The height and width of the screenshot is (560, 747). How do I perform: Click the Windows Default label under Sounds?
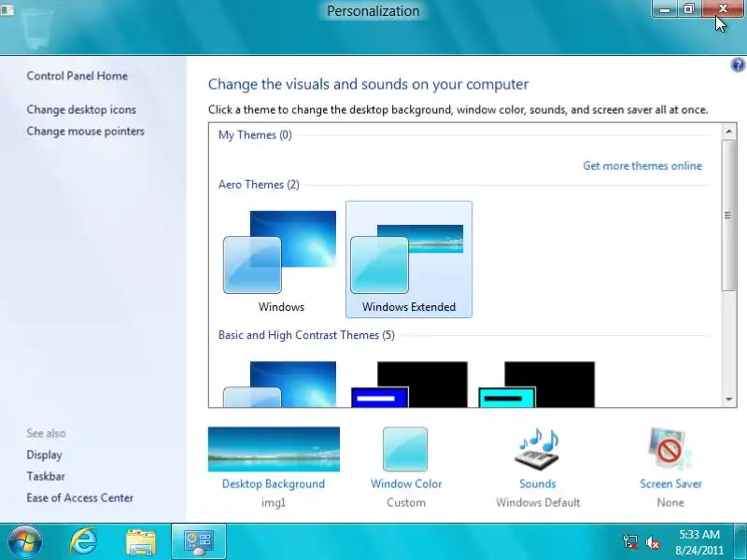538,502
